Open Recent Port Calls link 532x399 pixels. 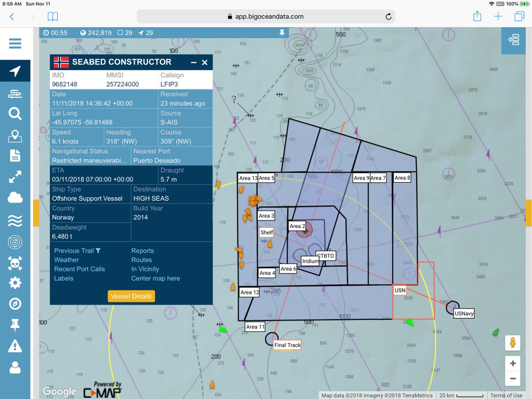coord(79,269)
